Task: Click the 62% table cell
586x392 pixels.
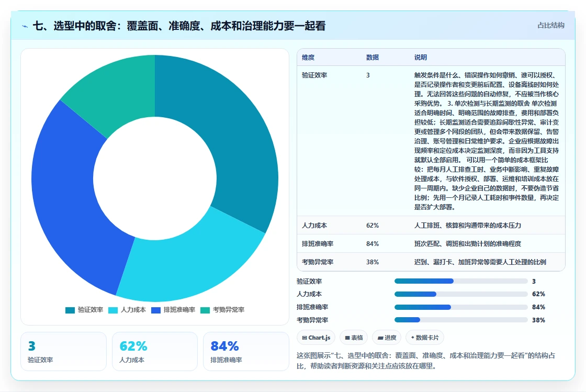Action: [x=373, y=226]
